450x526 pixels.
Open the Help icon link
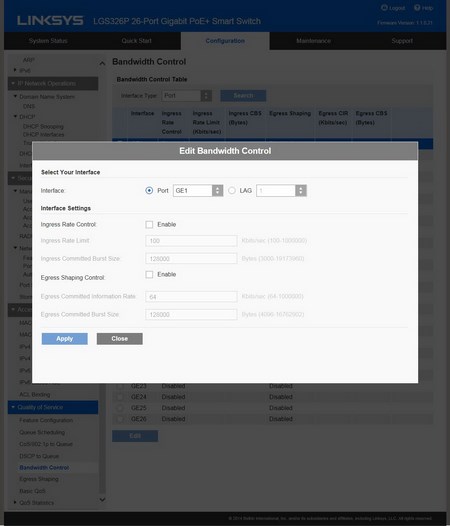tap(417, 8)
